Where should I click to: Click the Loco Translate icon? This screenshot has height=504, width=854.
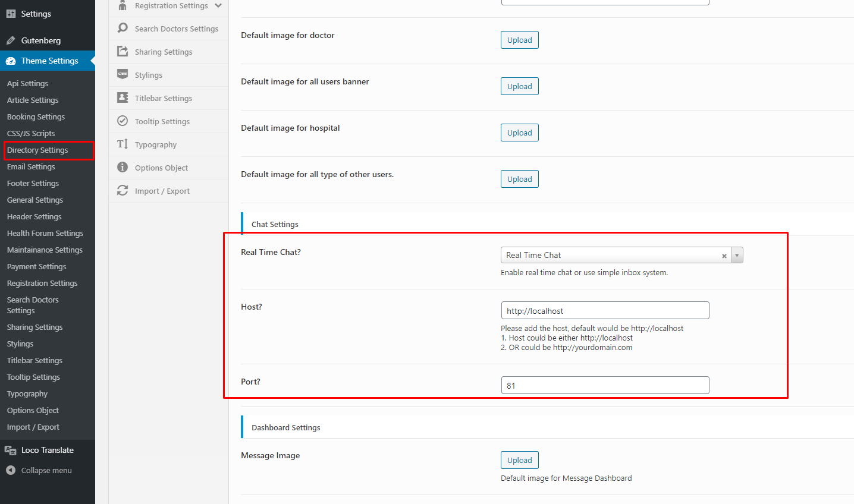(x=11, y=450)
